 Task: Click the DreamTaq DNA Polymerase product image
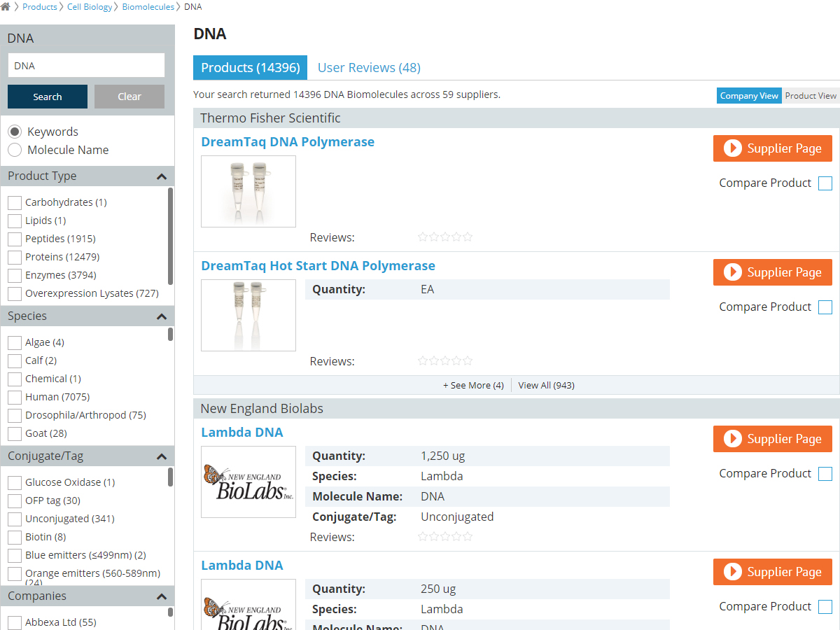(248, 191)
